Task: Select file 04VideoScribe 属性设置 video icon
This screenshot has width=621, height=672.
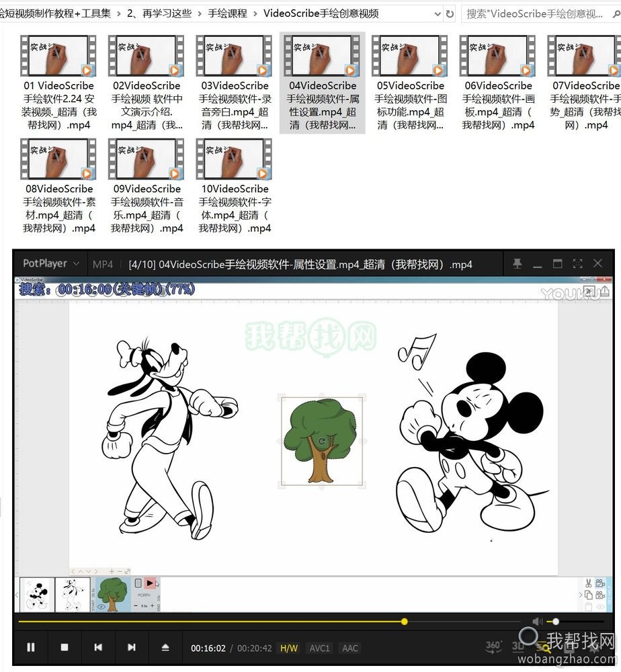Action: pyautogui.click(x=323, y=56)
